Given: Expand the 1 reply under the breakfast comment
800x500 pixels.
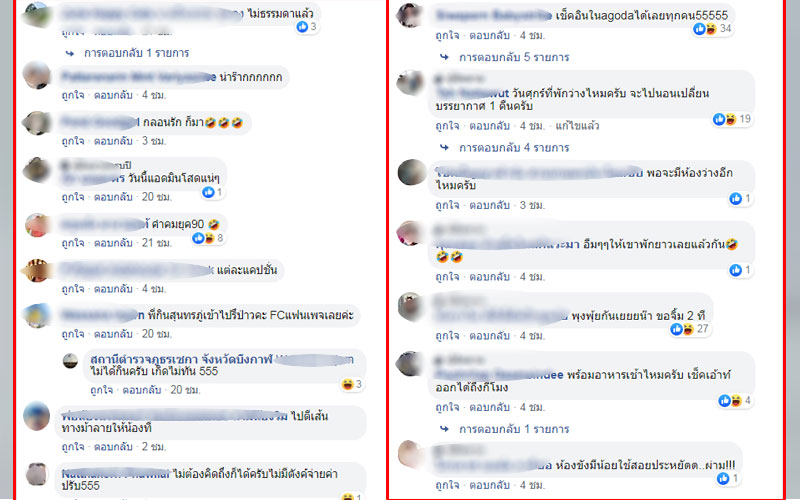Looking at the screenshot, I should (513, 429).
